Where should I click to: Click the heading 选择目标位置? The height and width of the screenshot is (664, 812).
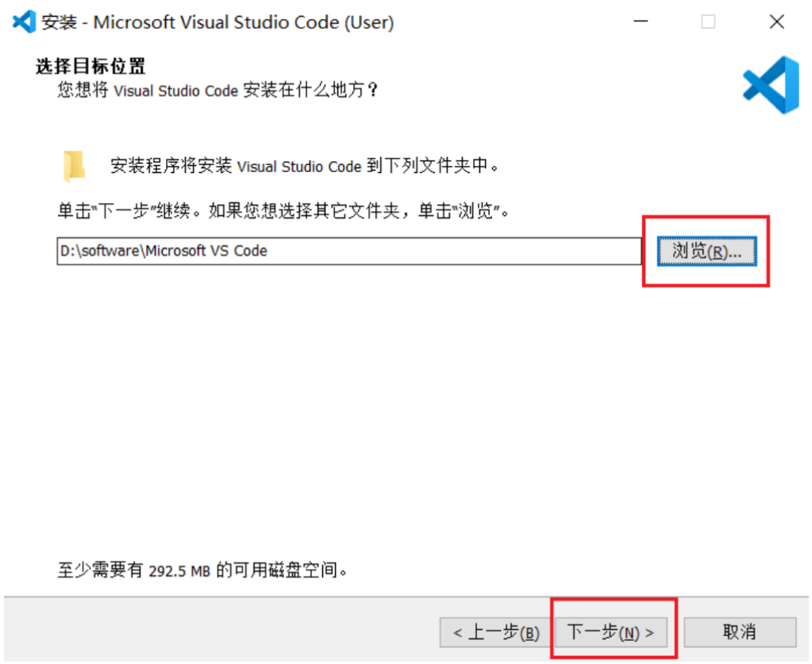click(x=90, y=67)
